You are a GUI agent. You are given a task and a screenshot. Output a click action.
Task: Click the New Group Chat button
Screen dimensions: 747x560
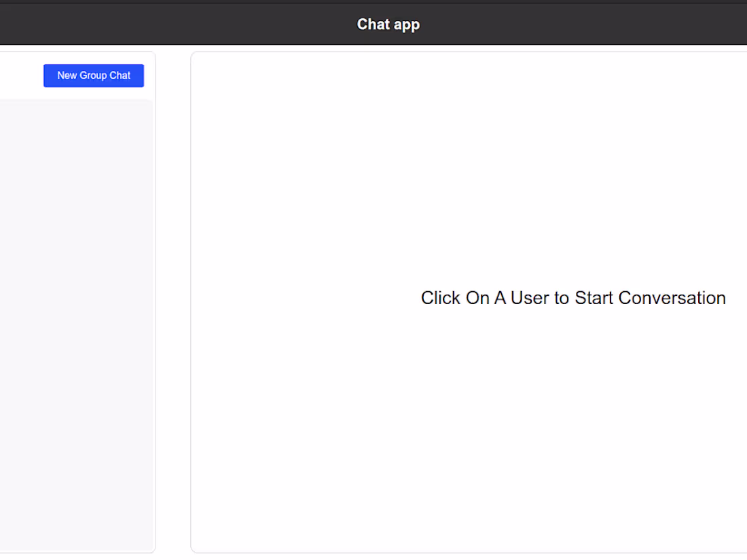(x=94, y=75)
